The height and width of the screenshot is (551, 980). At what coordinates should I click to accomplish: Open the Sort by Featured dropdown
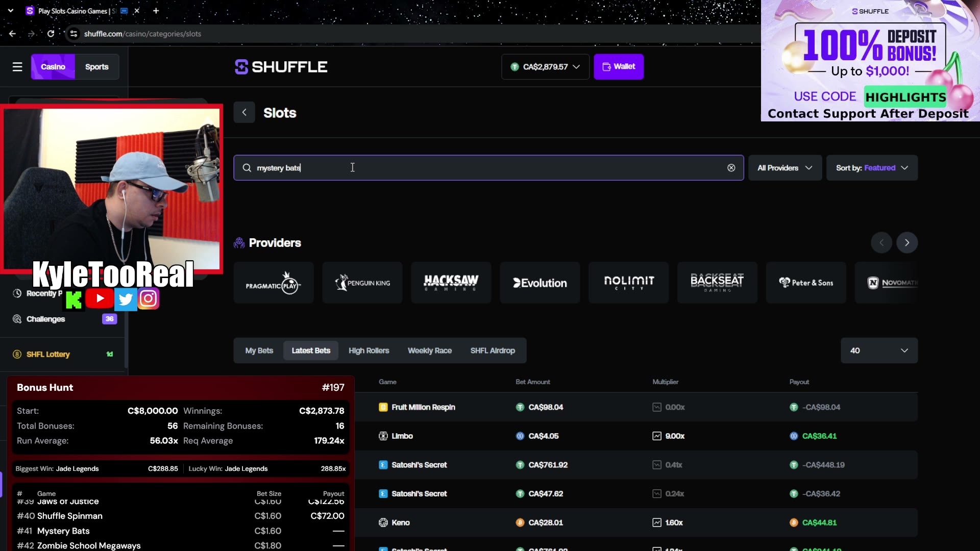point(872,168)
